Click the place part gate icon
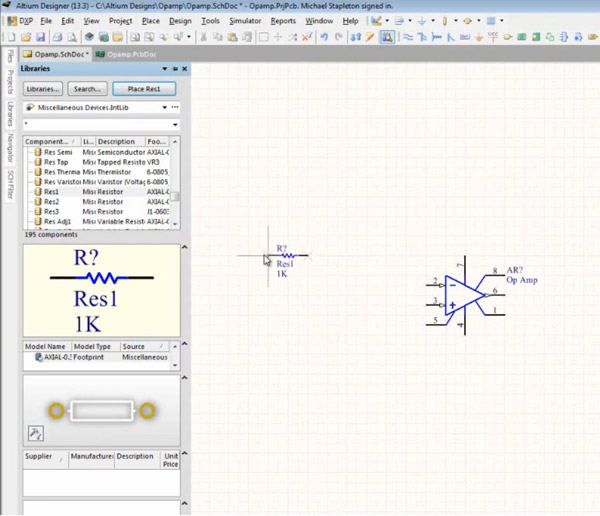The image size is (600, 516). tap(507, 37)
